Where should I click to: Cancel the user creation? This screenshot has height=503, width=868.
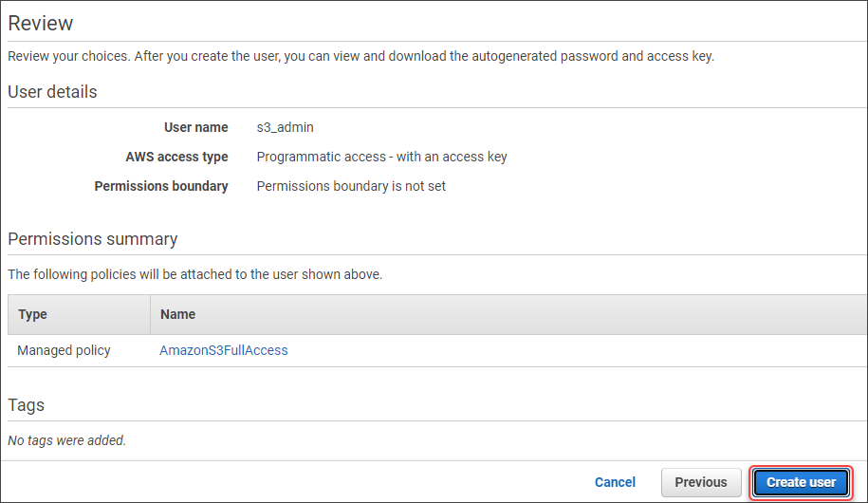coord(615,482)
